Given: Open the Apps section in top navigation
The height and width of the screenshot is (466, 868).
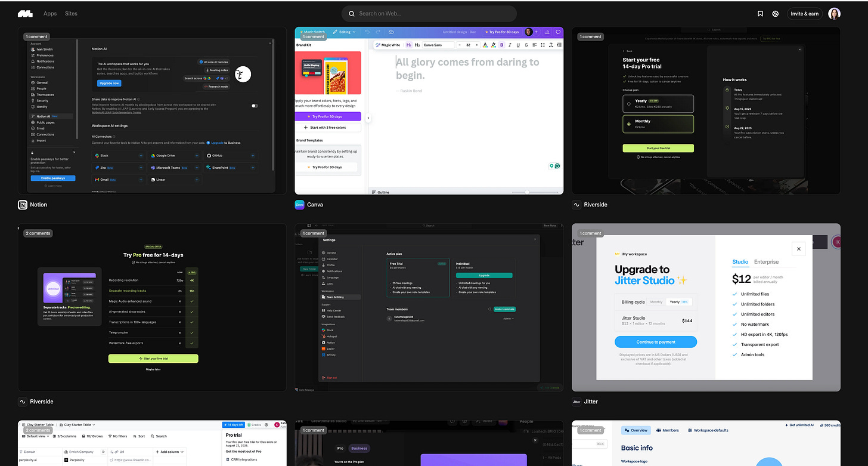Looking at the screenshot, I should point(50,13).
